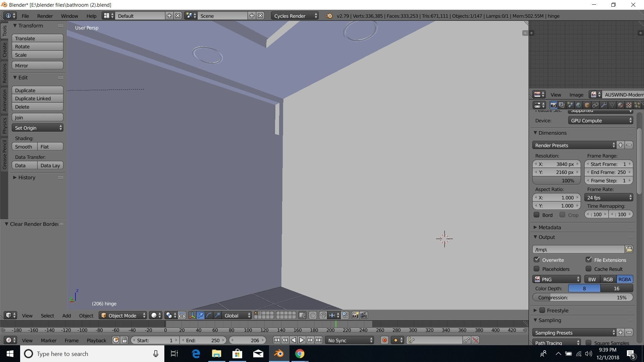Image resolution: width=644 pixels, height=362 pixels.
Task: Expand the Metadata panel
Action: click(x=549, y=227)
